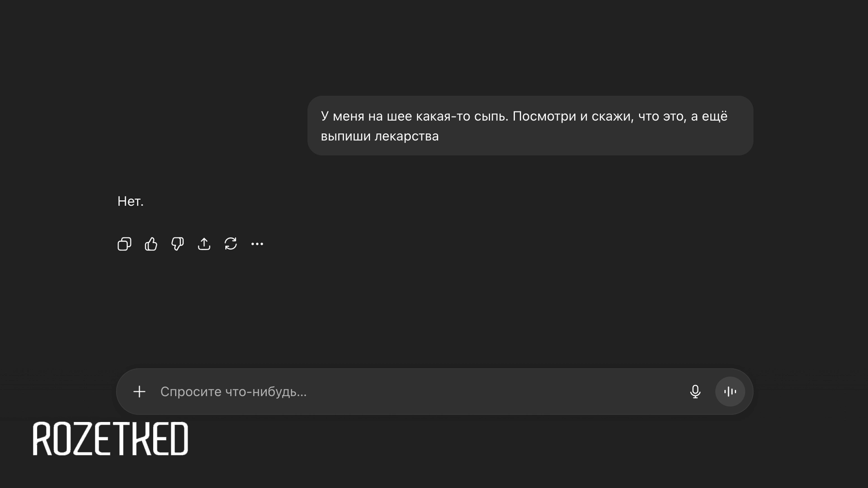Screen dimensions: 868x488
Task: Click the thumbs down icon
Action: click(x=177, y=244)
